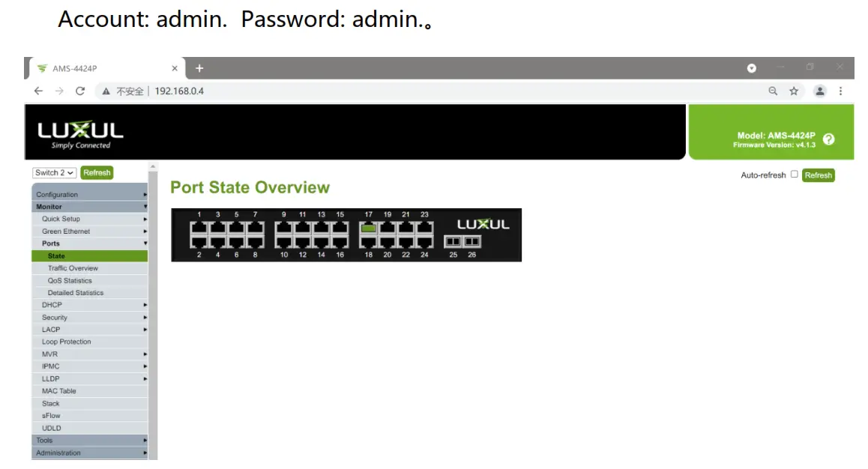This screenshot has width=868, height=469.
Task: Open the browser profile avatar icon
Action: [x=820, y=91]
